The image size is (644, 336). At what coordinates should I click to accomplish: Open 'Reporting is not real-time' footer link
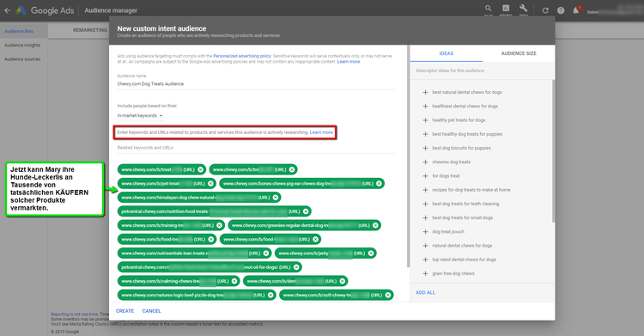pyautogui.click(x=75, y=315)
